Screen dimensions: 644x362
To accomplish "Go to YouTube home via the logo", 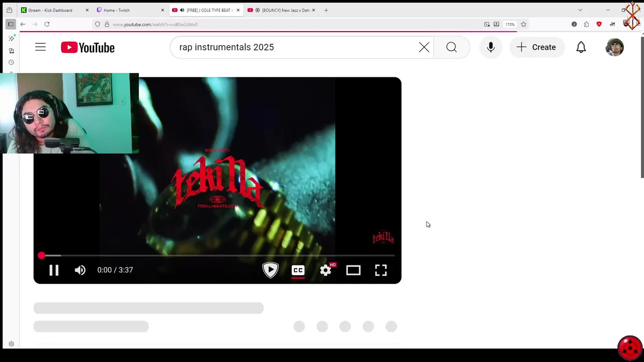I will [x=88, y=47].
